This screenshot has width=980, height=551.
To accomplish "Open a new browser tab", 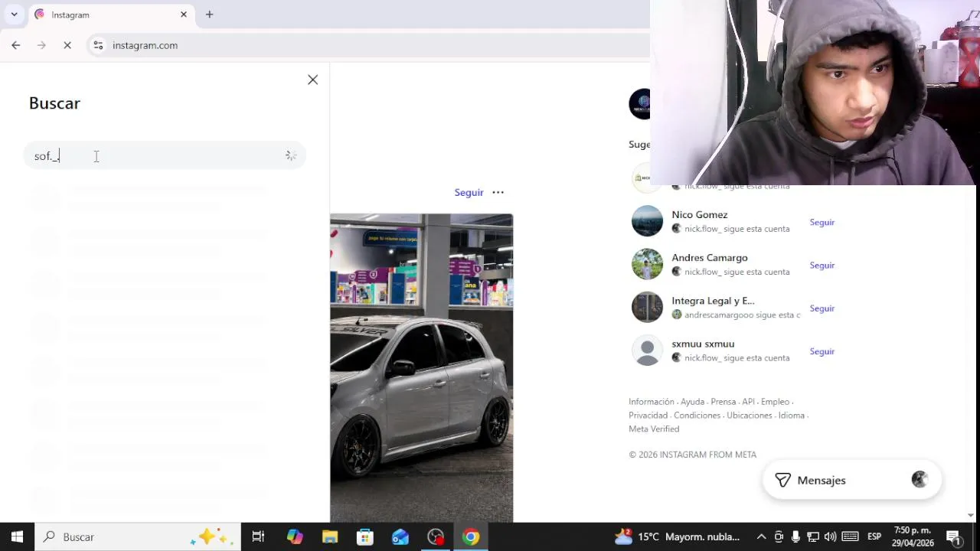I will 209,15.
